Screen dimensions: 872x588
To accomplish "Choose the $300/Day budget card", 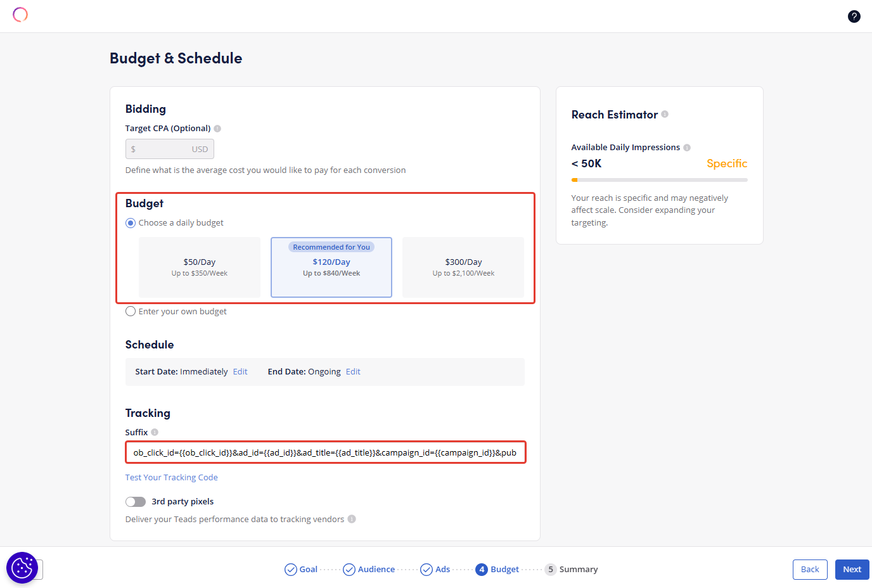I will tap(463, 267).
